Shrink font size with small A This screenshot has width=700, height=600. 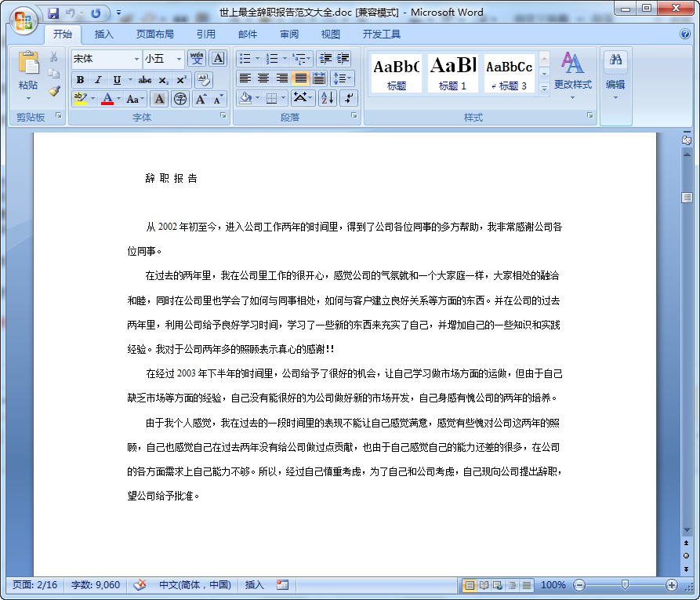tap(218, 99)
